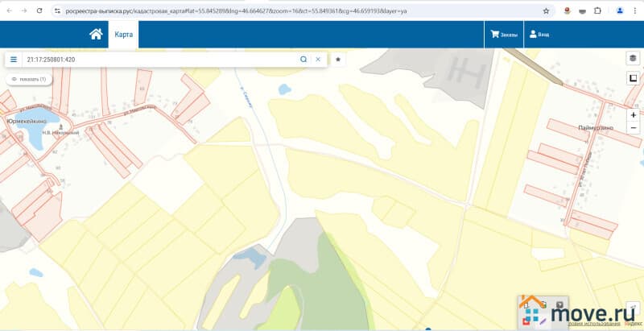Zoom out of the map with the minus button
The width and height of the screenshot is (644, 331).
[634, 128]
